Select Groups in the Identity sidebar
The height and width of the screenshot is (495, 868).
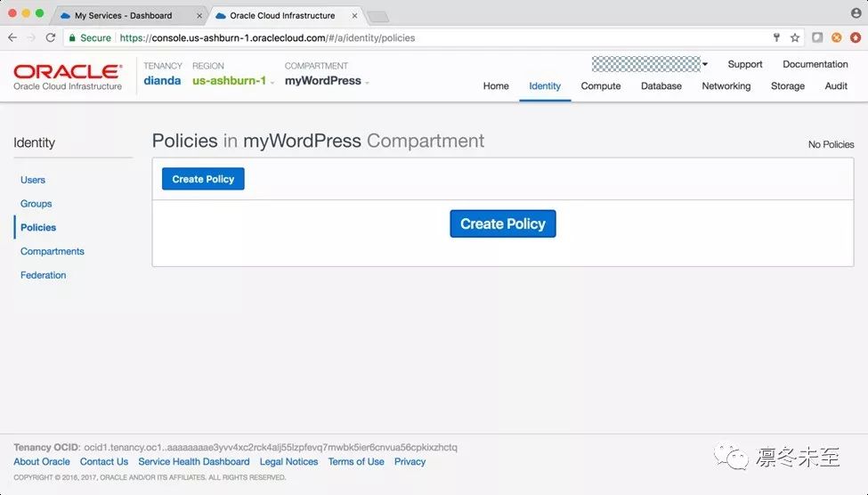point(36,204)
